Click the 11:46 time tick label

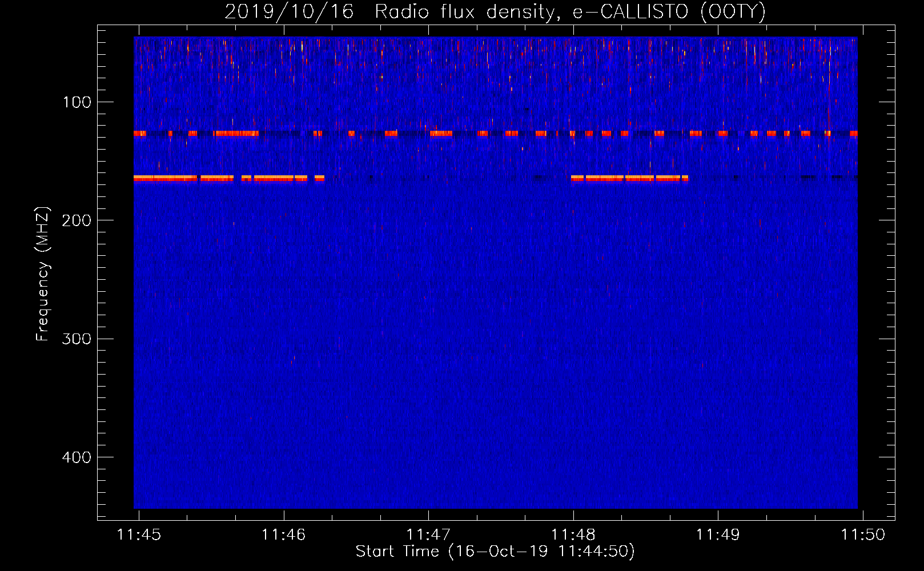click(283, 534)
